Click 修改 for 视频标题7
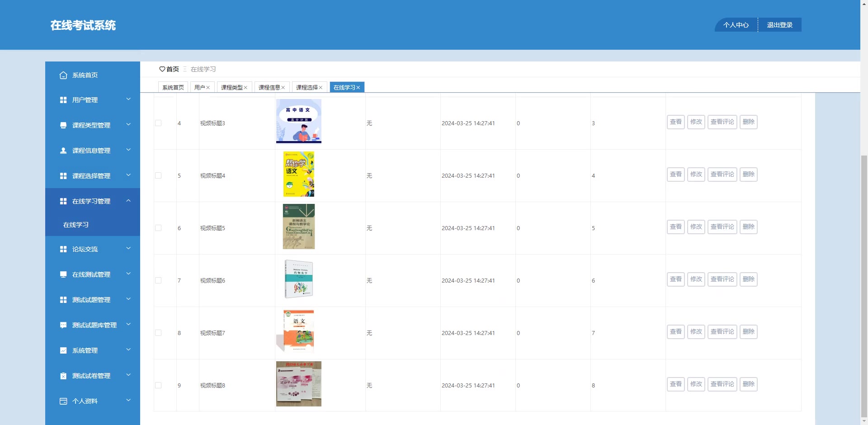The image size is (868, 425). (x=696, y=332)
